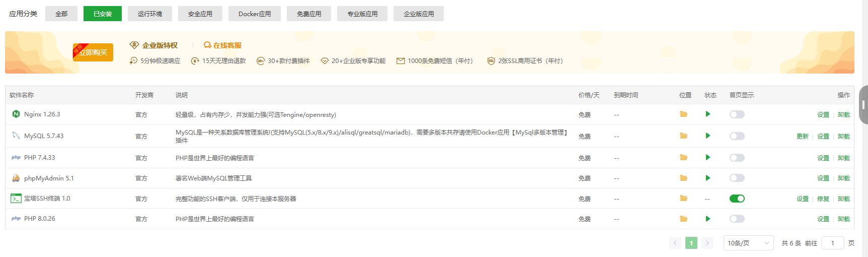Toggle homepage display for phpMyAdmin 5.1
Viewport: 868px width, 257px height.
point(737,178)
